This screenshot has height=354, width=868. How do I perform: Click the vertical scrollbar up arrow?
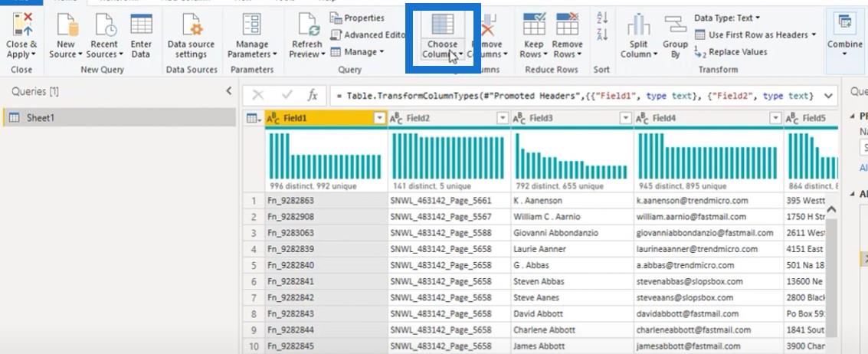pos(831,210)
